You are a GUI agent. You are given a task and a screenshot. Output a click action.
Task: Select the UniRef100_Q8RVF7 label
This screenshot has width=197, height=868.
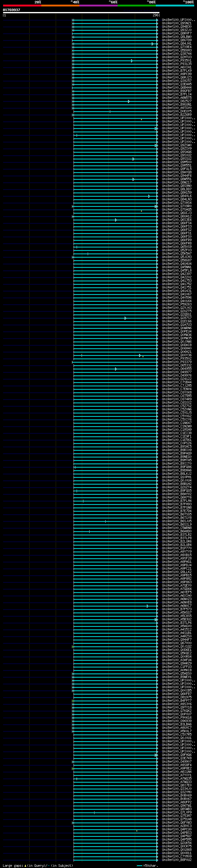pos(177,33)
